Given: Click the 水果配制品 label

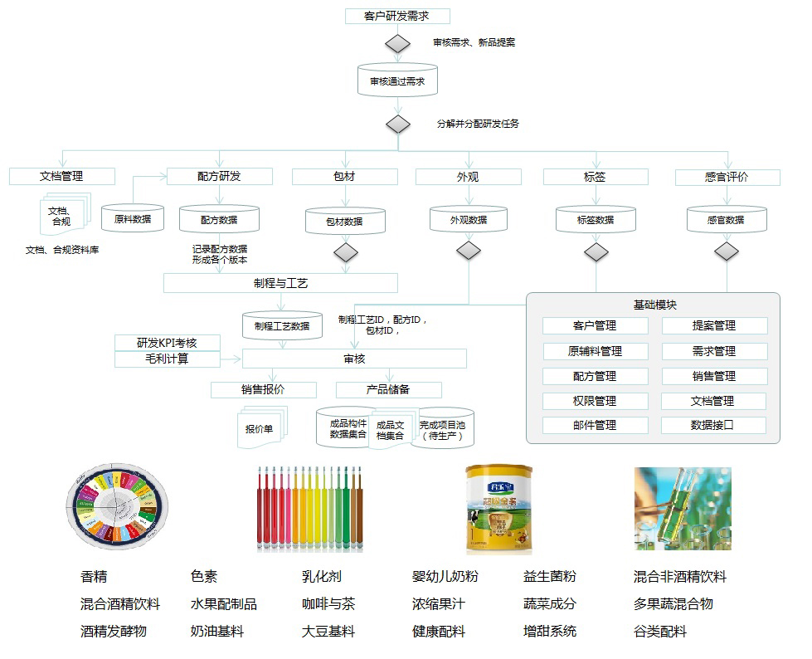Looking at the screenshot, I should coord(224,604).
